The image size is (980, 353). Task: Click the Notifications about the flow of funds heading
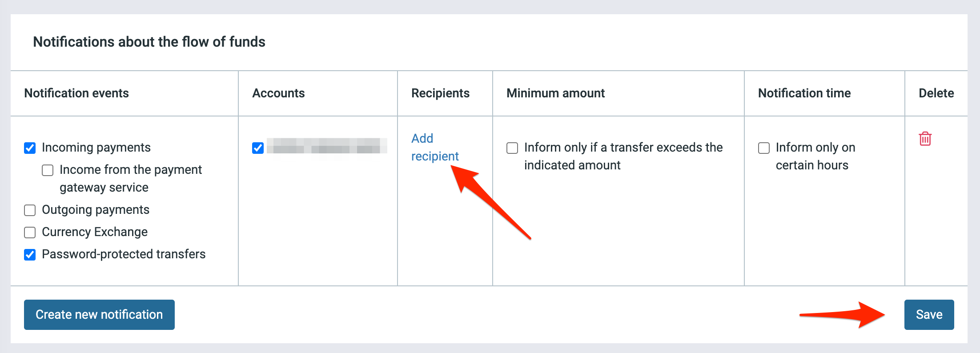click(149, 42)
